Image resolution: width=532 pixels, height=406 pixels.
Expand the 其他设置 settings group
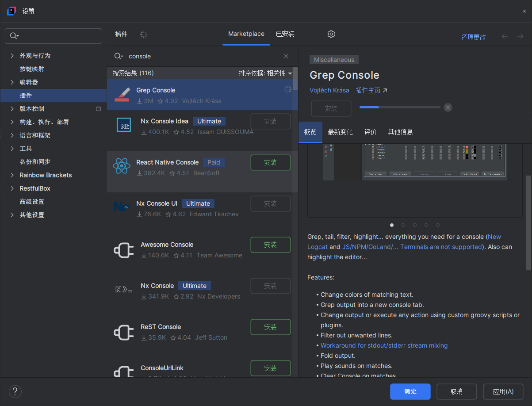coord(12,215)
